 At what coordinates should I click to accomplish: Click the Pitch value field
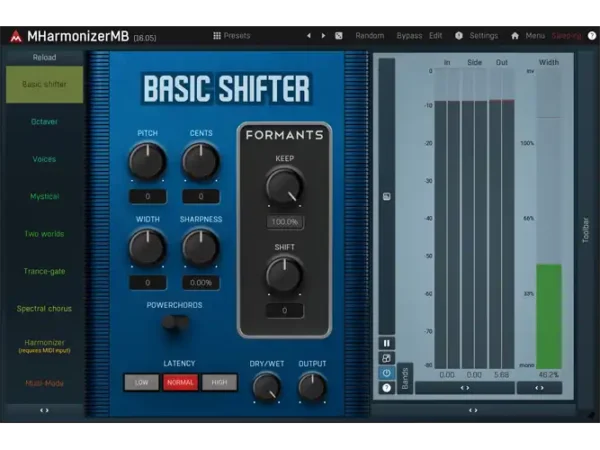coord(148,197)
